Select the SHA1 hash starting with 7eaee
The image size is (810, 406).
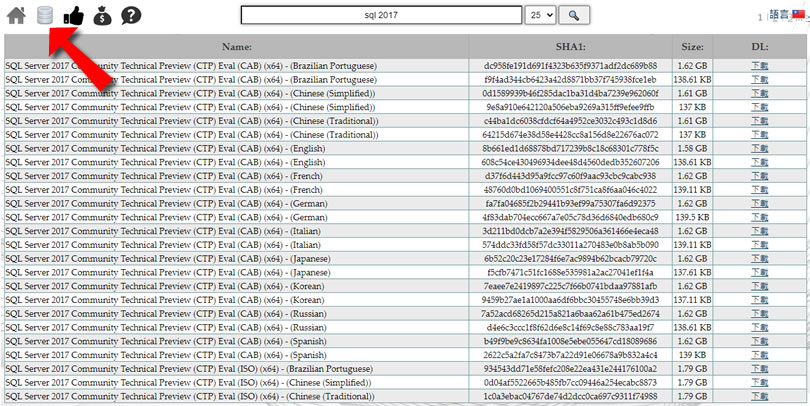coord(570,286)
